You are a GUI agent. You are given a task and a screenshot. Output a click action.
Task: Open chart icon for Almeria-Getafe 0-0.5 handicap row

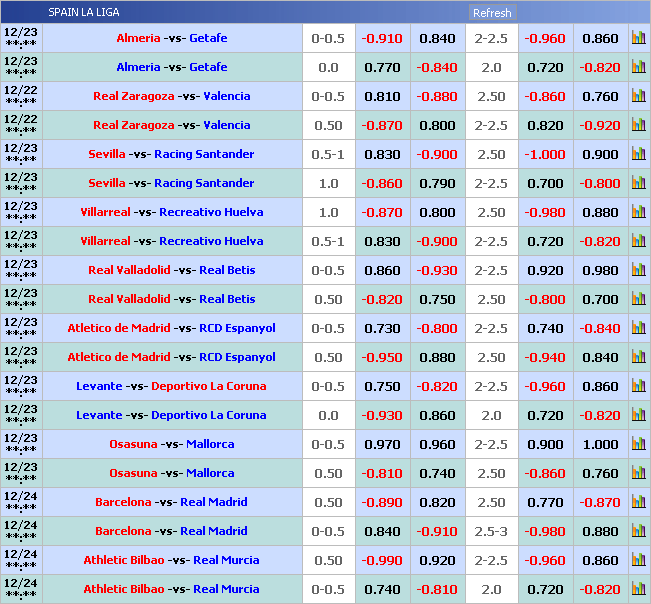point(638,38)
